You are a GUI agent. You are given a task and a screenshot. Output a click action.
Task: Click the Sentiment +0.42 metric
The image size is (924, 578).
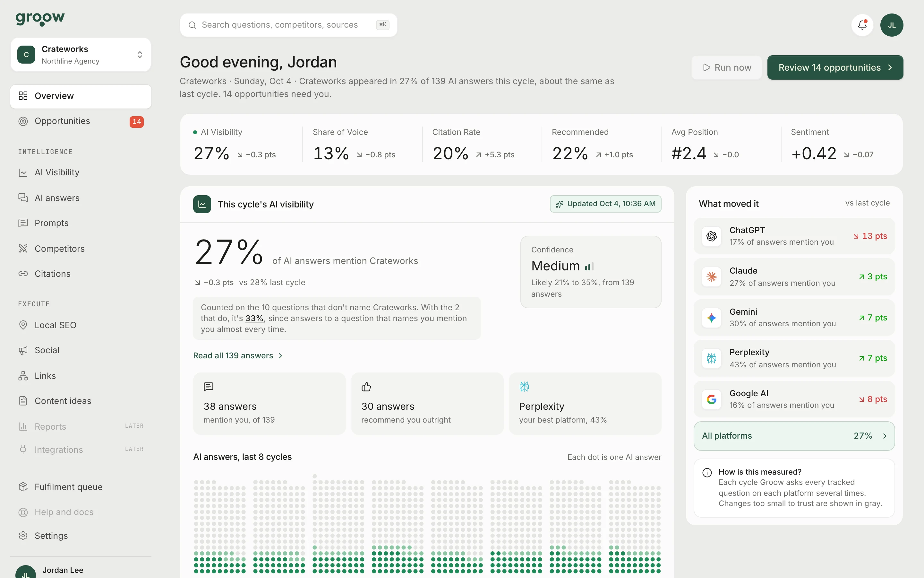point(840,144)
